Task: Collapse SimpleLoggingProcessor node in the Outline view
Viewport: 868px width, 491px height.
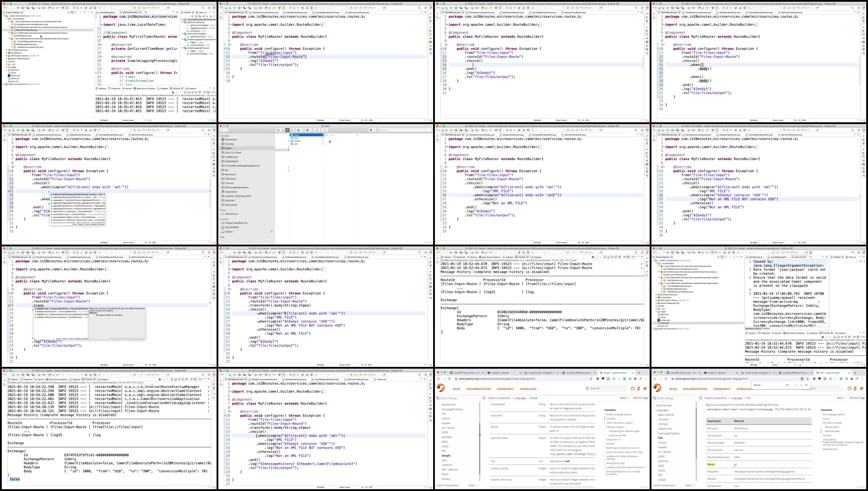Action: click(x=183, y=48)
